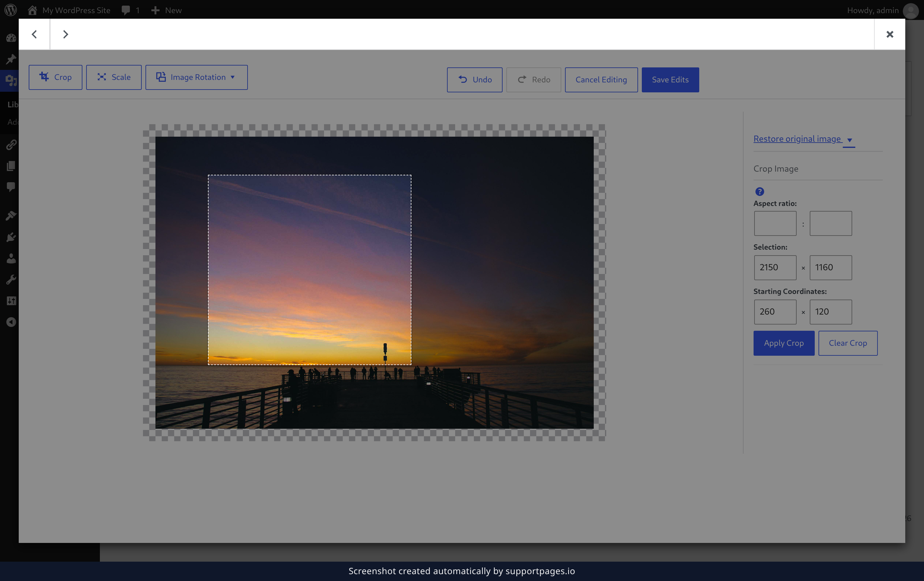Screen dimensions: 924x581
Task: Open Posts pin icon in sidebar
Action: pyautogui.click(x=11, y=59)
